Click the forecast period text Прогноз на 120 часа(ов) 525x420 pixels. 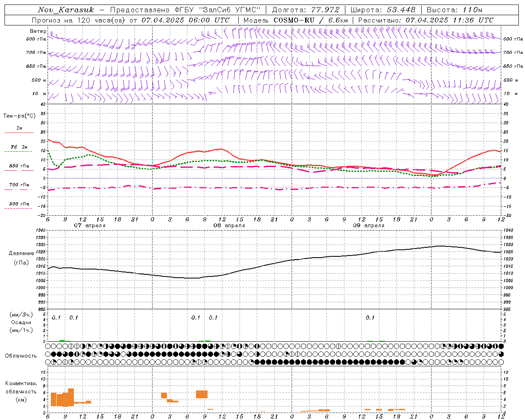point(79,20)
